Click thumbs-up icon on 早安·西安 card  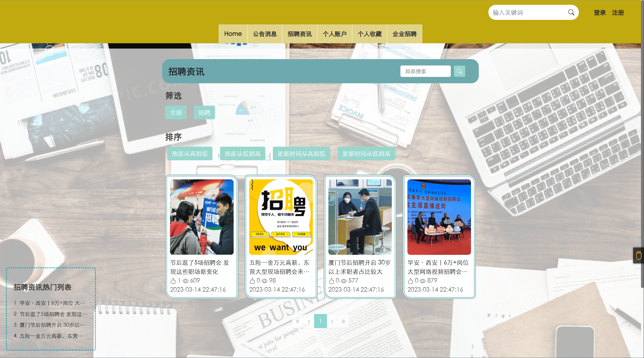tap(410, 281)
